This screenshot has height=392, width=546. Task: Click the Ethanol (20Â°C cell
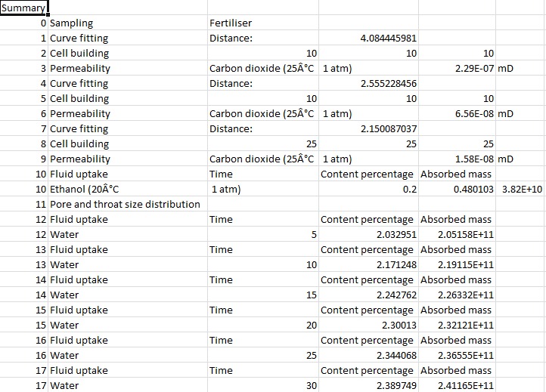click(x=85, y=190)
